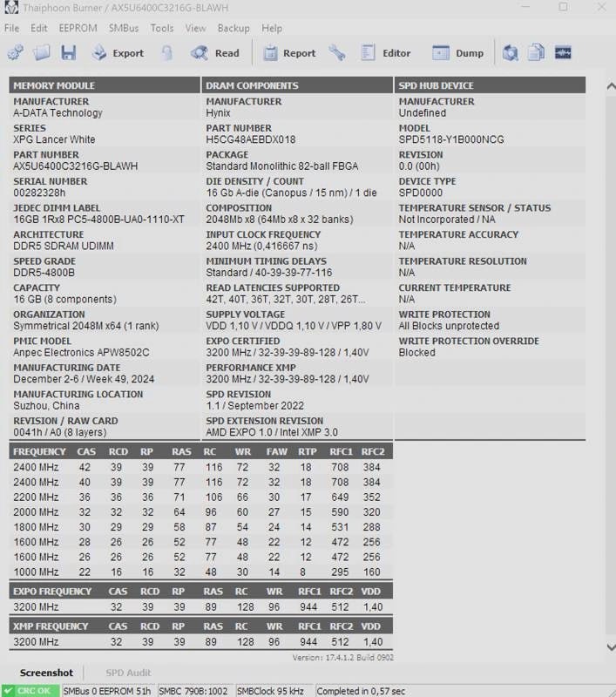Open file using the folder toolbar icon
The height and width of the screenshot is (697, 616).
tap(42, 53)
